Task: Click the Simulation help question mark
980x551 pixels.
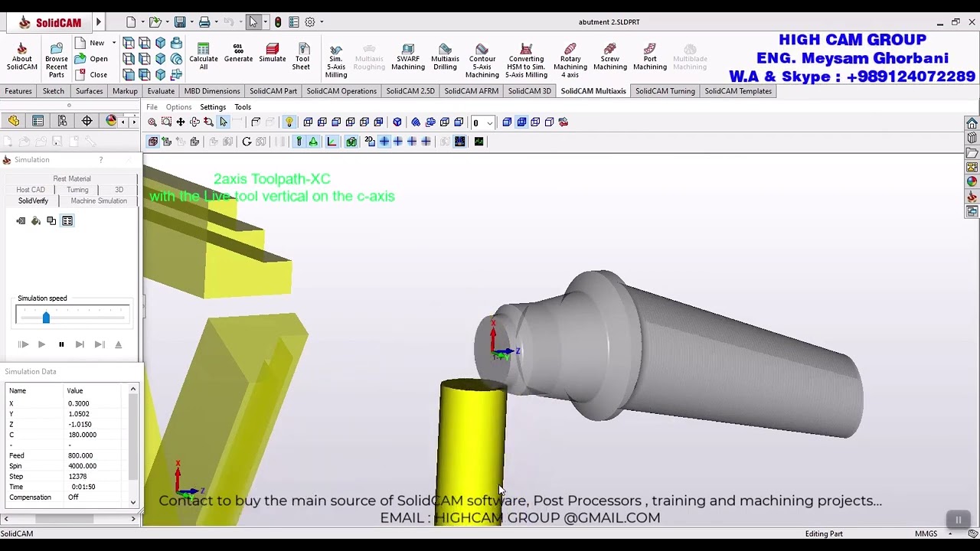Action: click(x=100, y=160)
